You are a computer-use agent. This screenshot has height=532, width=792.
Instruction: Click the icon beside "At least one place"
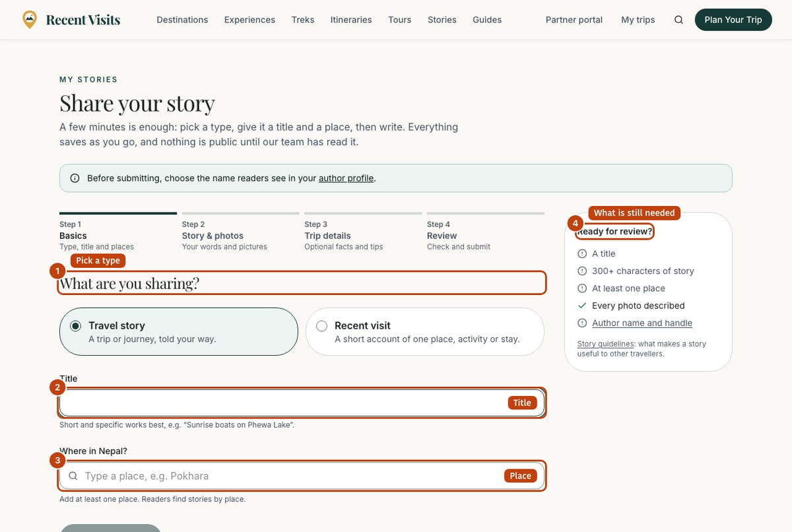(x=582, y=288)
